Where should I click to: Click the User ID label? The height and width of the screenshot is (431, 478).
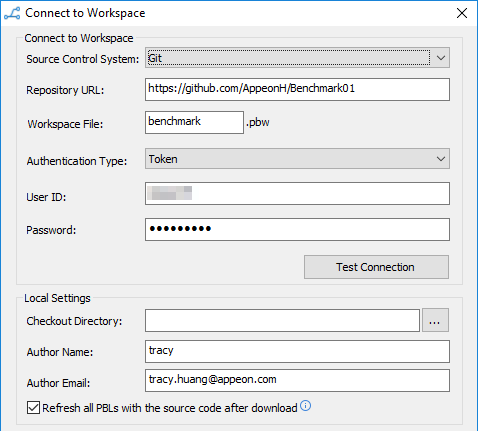tap(46, 197)
